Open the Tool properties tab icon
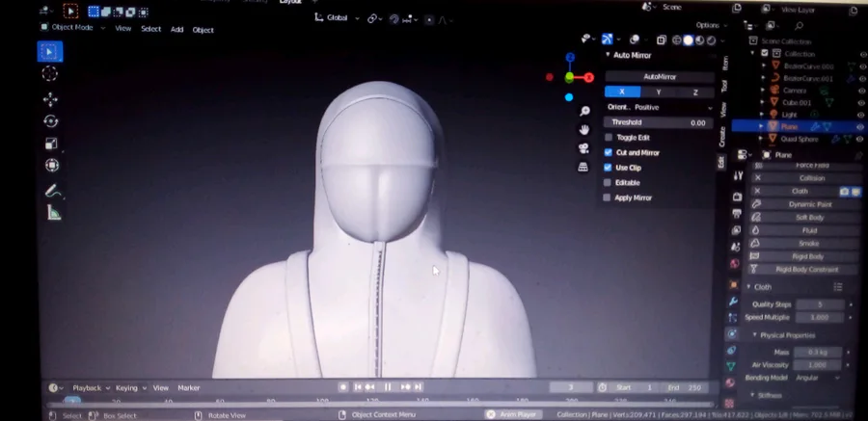This screenshot has height=421, width=868. click(738, 176)
